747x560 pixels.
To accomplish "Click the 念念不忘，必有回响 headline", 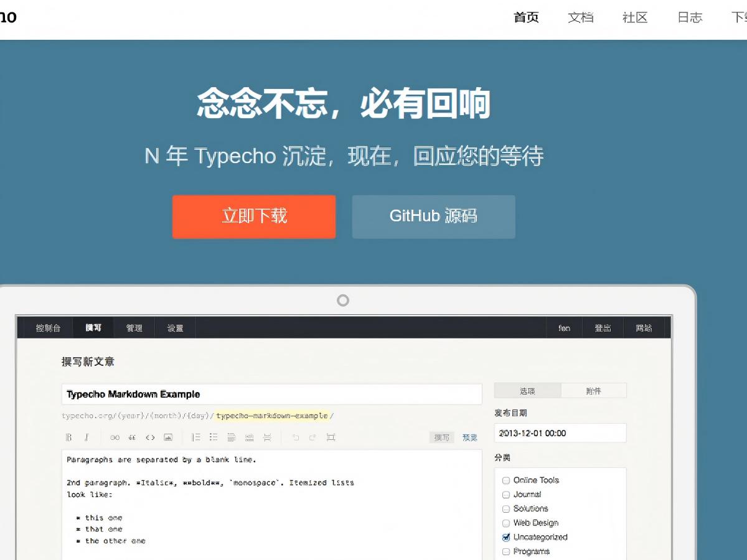I will (344, 104).
